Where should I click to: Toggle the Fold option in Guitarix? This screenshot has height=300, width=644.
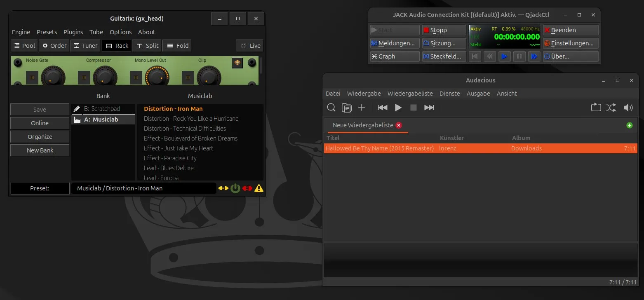pos(177,46)
